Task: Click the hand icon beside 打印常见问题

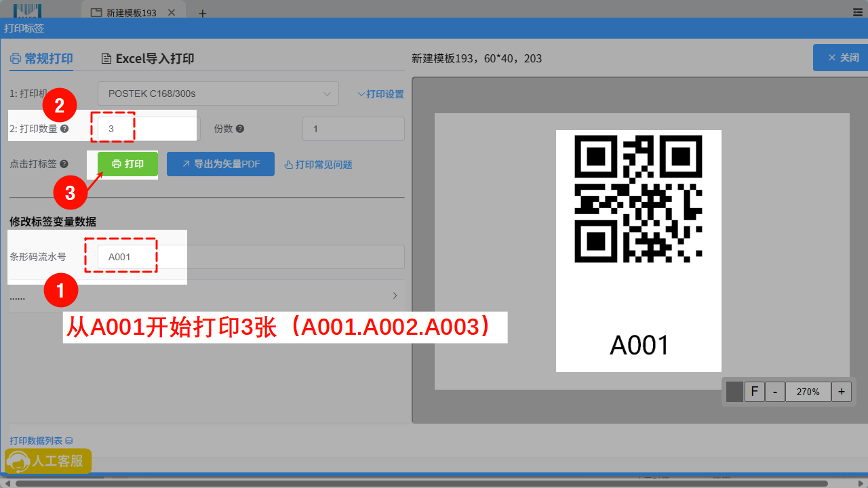Action: (288, 165)
